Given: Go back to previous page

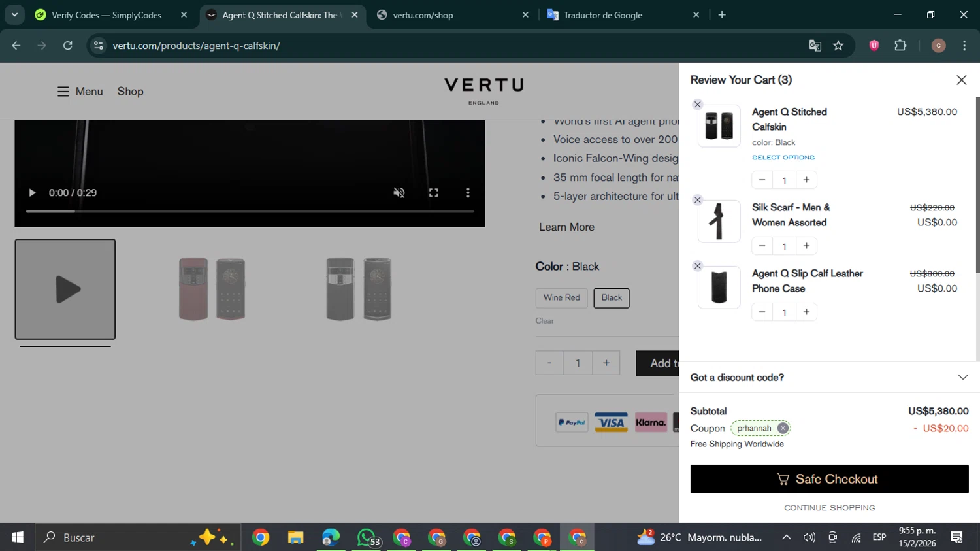Looking at the screenshot, I should click(16, 45).
